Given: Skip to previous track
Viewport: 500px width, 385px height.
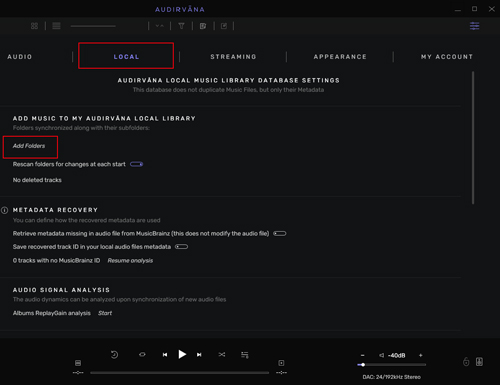Looking at the screenshot, I should [165, 355].
